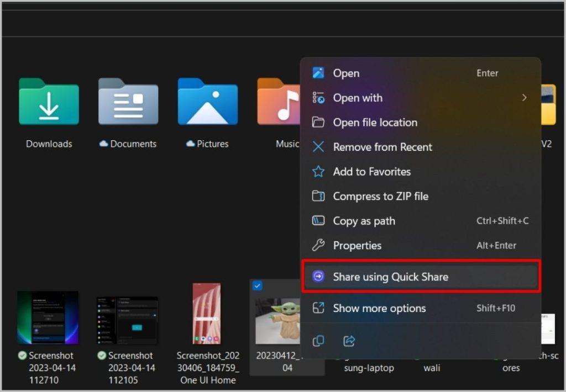Click the Pictures folder label
Image resolution: width=566 pixels, height=392 pixels.
pyautogui.click(x=213, y=144)
